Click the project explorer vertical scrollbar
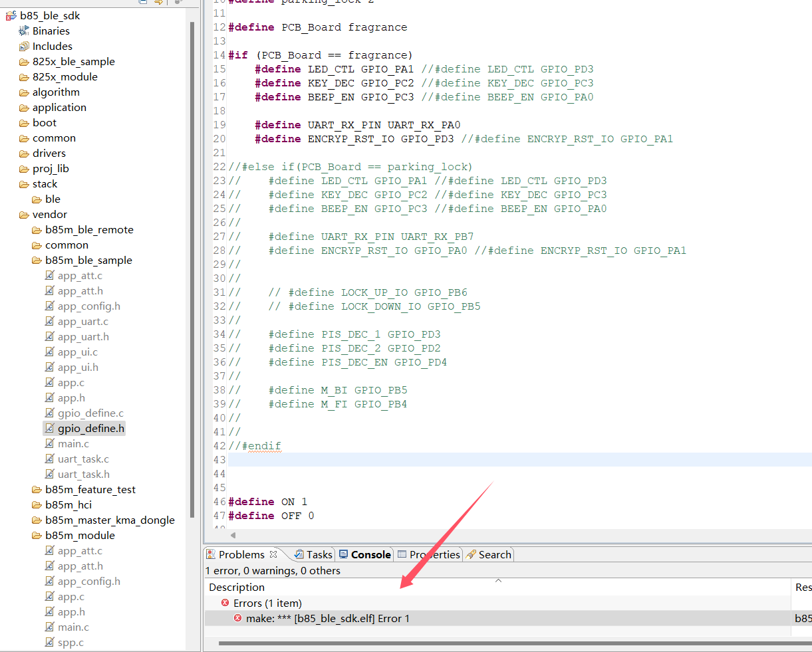The height and width of the screenshot is (652, 812). coord(192,269)
